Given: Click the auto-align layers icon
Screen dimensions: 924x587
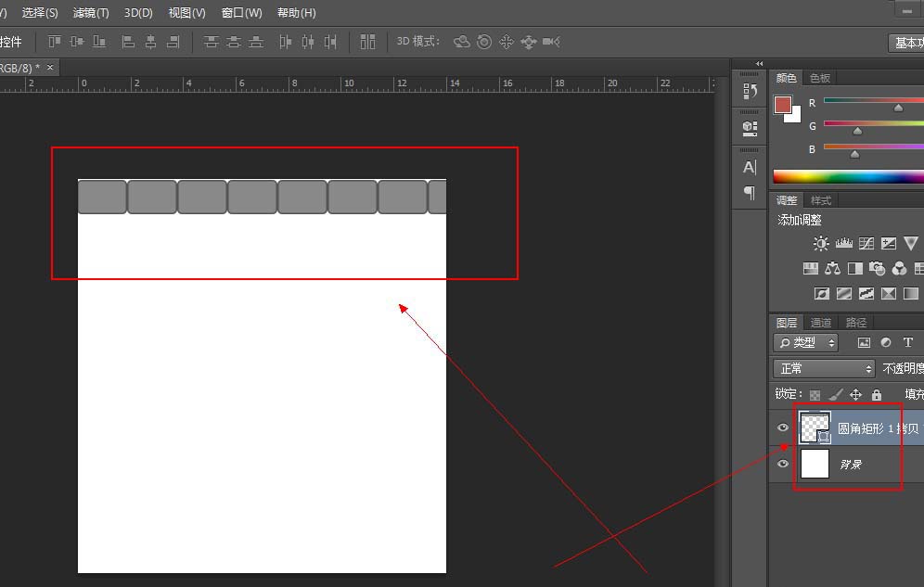Looking at the screenshot, I should click(x=368, y=42).
